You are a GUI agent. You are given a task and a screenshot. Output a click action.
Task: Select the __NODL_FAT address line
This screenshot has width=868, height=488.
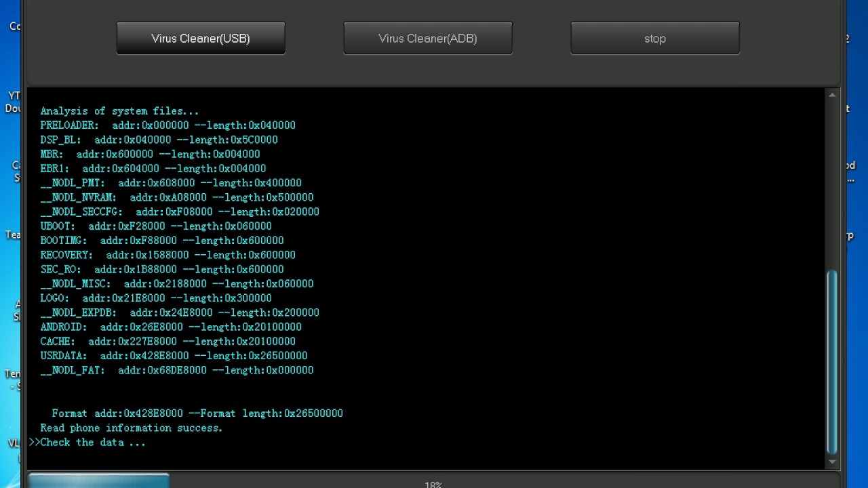point(176,370)
